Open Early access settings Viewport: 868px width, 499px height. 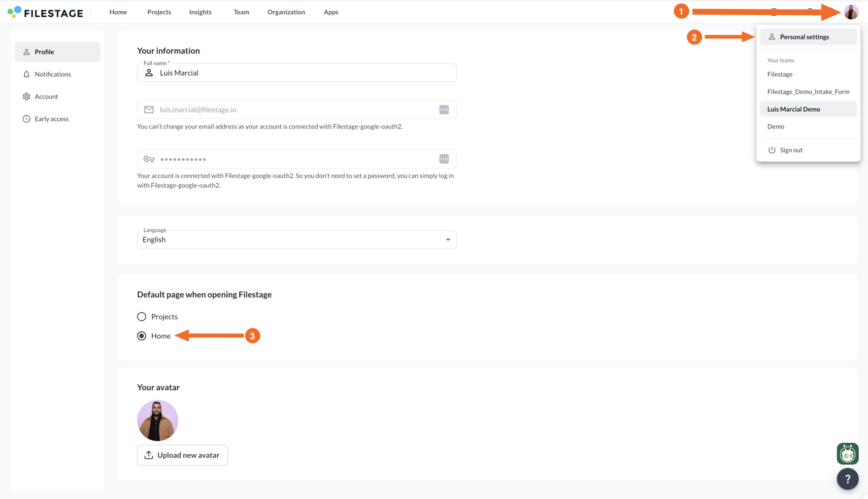pyautogui.click(x=58, y=119)
